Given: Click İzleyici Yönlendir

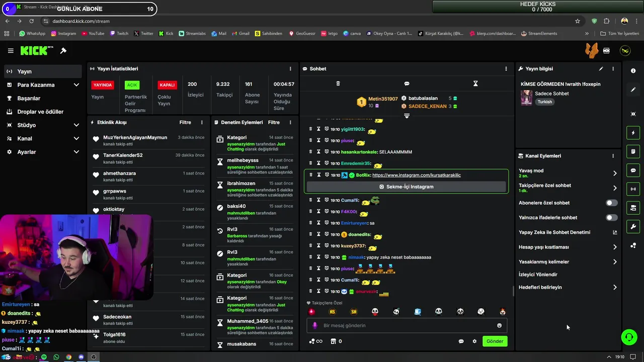Looking at the screenshot, I should click(x=538, y=275).
